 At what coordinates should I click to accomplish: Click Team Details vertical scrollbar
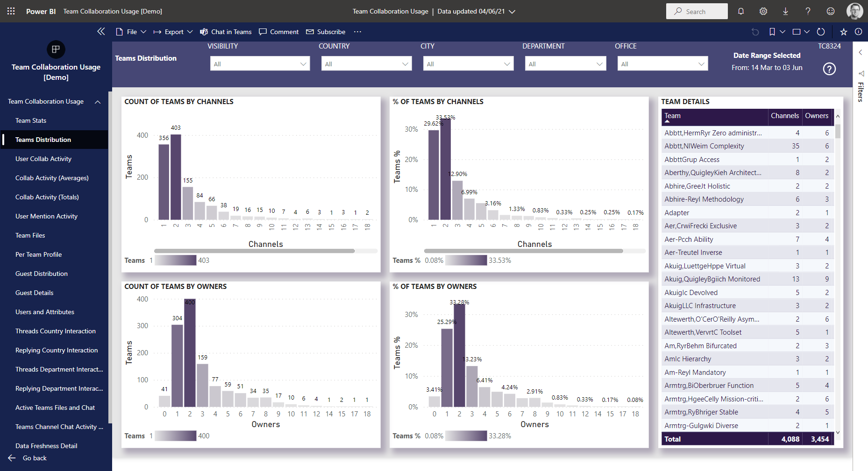point(838,131)
